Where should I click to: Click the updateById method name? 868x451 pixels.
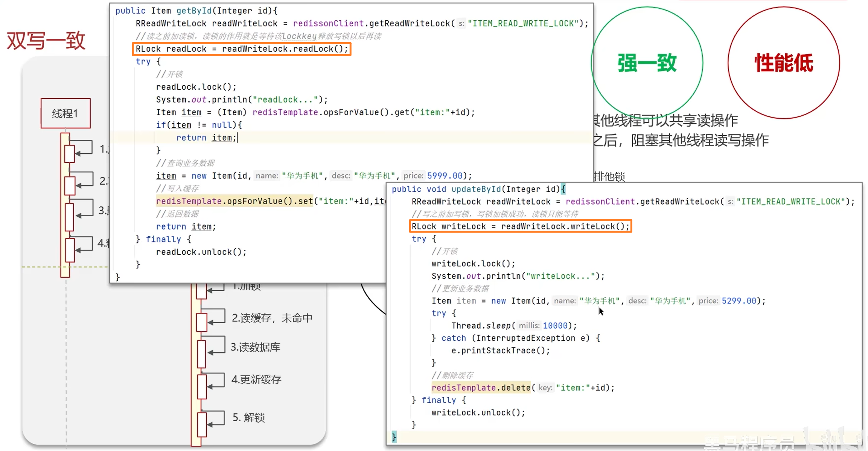coord(476,189)
